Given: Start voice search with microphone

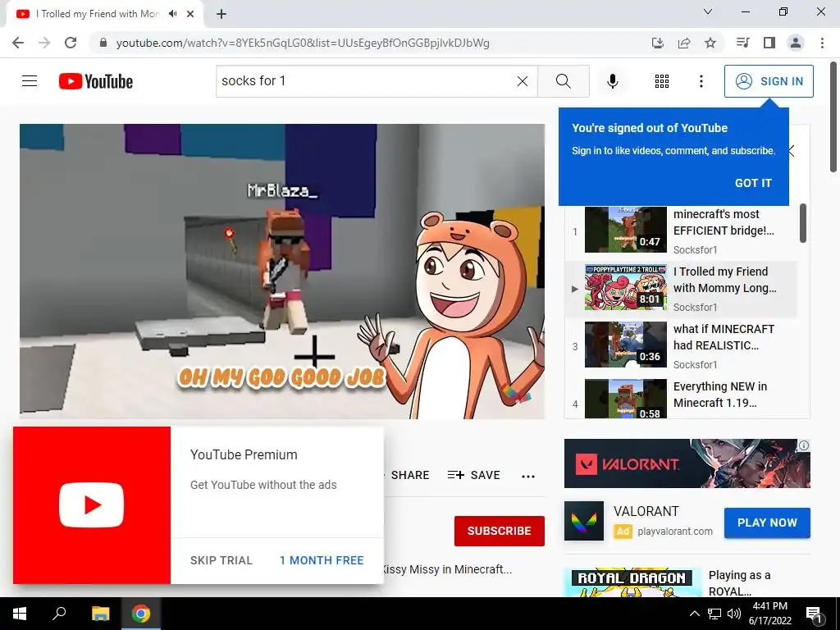Looking at the screenshot, I should tap(612, 81).
